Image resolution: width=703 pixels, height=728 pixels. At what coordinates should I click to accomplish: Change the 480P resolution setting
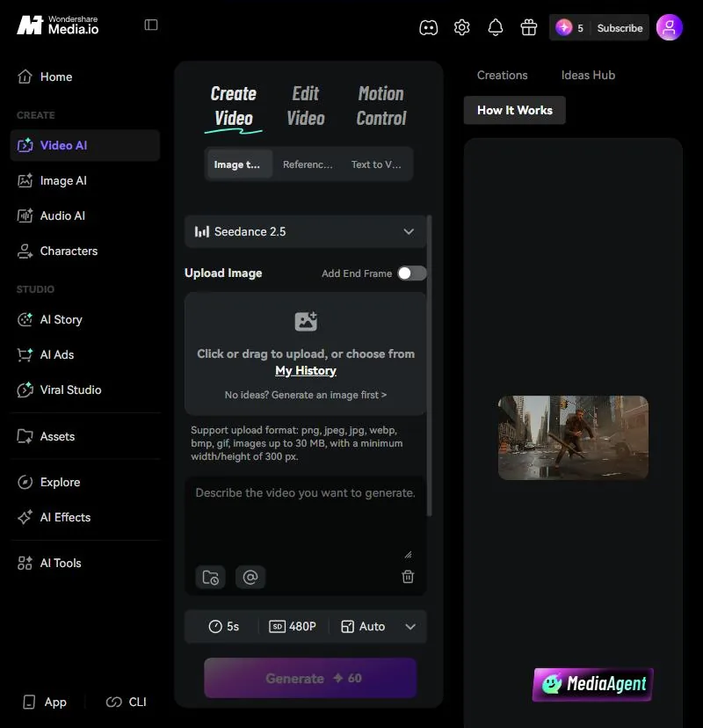pyautogui.click(x=293, y=627)
